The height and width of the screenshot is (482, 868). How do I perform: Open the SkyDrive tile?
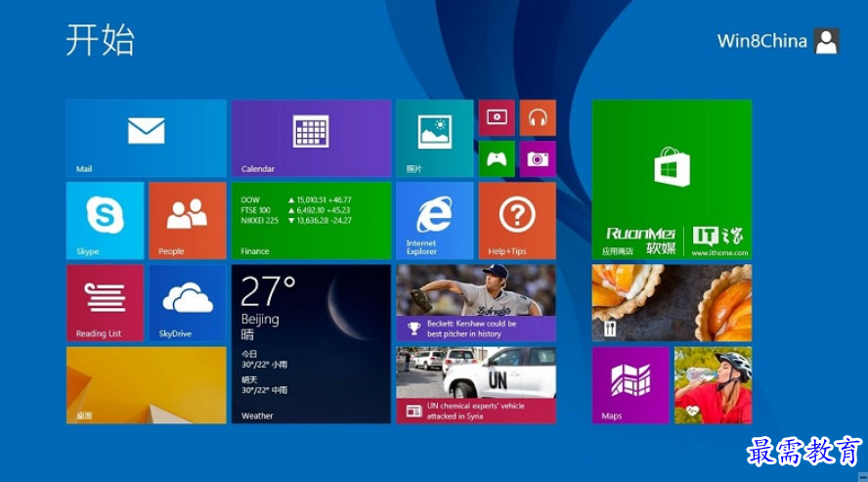pyautogui.click(x=188, y=303)
